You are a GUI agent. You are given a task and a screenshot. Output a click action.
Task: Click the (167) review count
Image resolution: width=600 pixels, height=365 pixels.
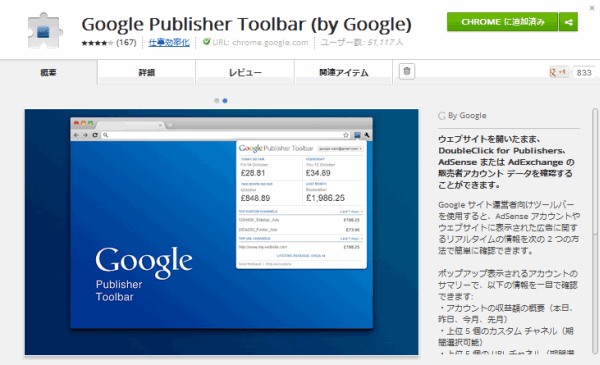pos(126,42)
